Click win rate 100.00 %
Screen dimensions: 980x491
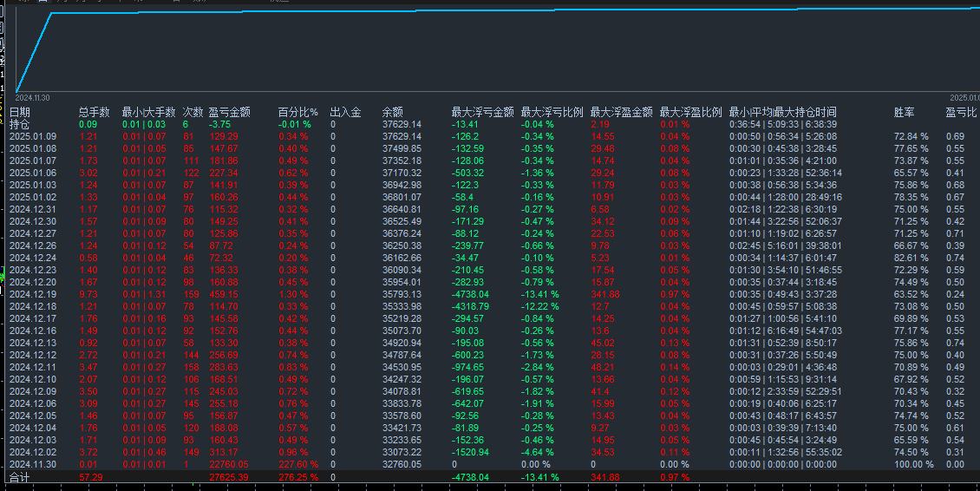tap(914, 465)
